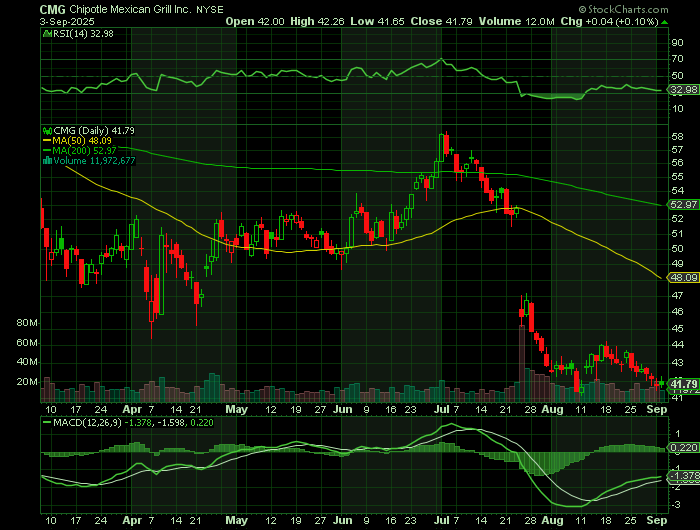The height and width of the screenshot is (530, 700).
Task: Click the chart date 3-Sep-2025
Action: tap(67, 21)
